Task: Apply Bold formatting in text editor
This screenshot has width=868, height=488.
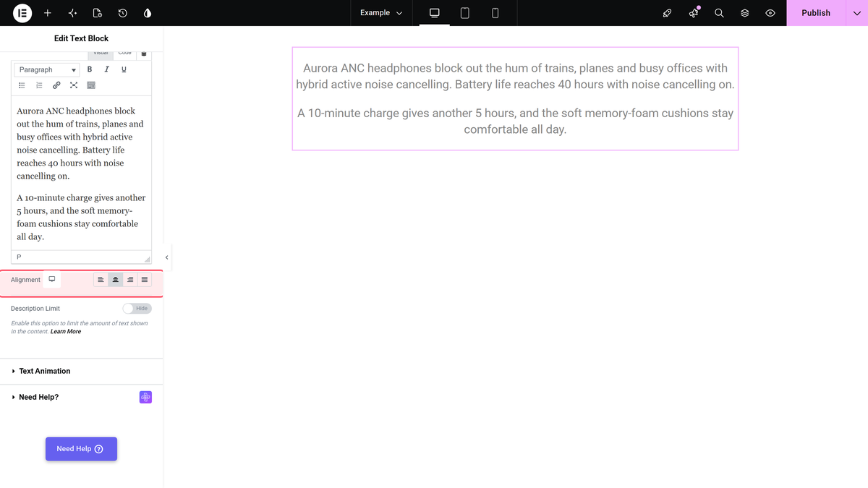Action: [90, 69]
